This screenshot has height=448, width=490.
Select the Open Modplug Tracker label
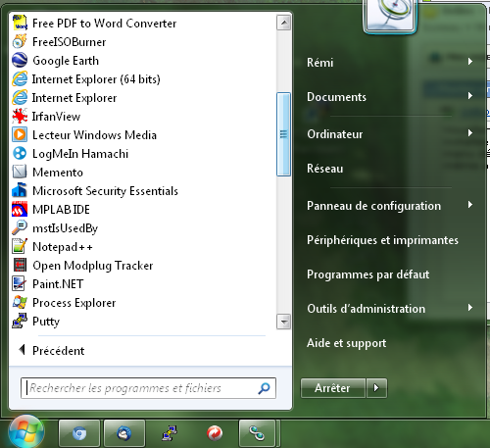pos(93,266)
